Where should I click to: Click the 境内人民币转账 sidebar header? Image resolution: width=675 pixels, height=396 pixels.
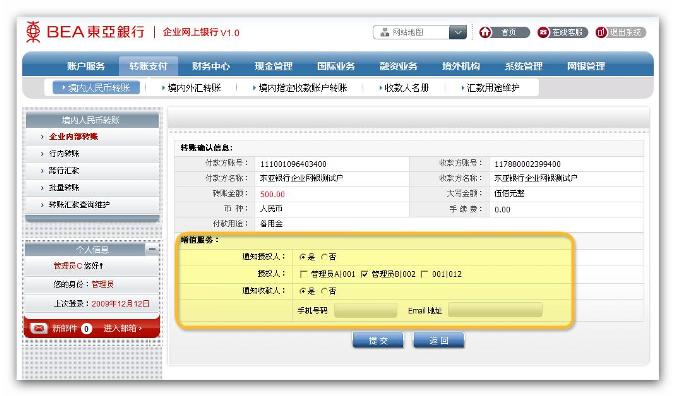[92, 120]
